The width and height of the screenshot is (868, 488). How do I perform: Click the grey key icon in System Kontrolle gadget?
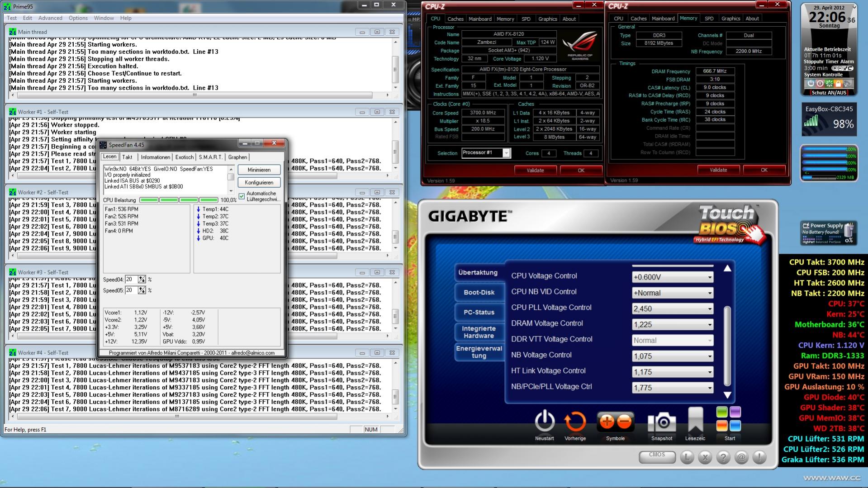[848, 84]
